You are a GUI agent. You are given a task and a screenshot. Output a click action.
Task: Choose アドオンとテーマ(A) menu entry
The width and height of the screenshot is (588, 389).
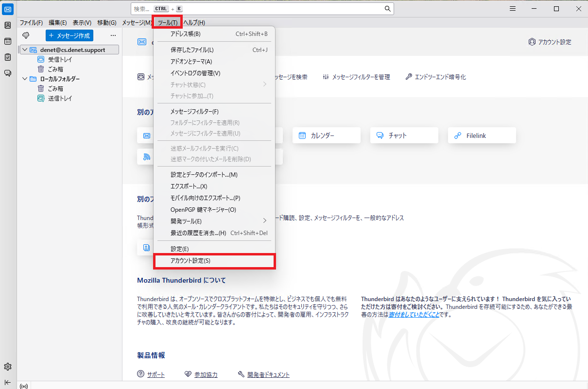pos(214,62)
